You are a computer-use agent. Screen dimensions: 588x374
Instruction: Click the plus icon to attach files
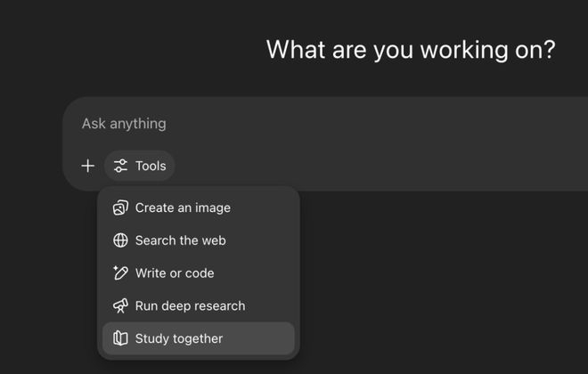[87, 166]
